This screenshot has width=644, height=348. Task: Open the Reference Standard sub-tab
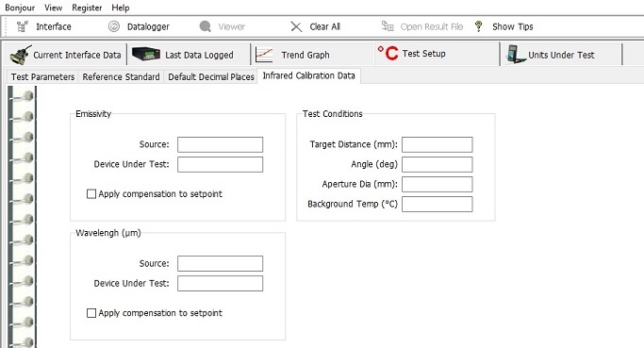(121, 76)
